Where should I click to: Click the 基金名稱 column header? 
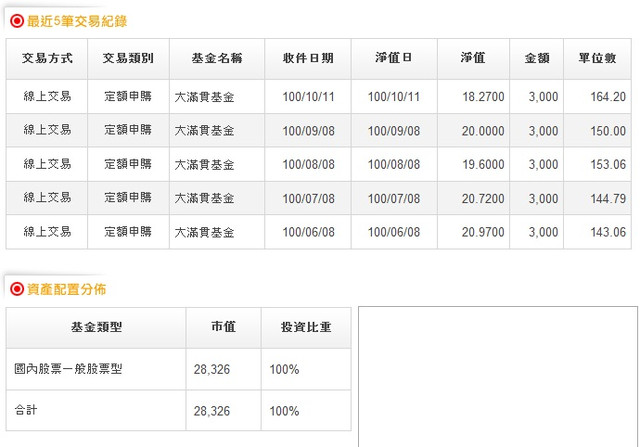tap(217, 58)
